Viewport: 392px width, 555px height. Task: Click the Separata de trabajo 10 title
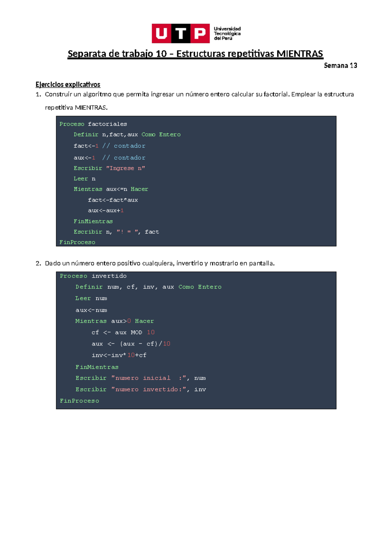point(195,54)
